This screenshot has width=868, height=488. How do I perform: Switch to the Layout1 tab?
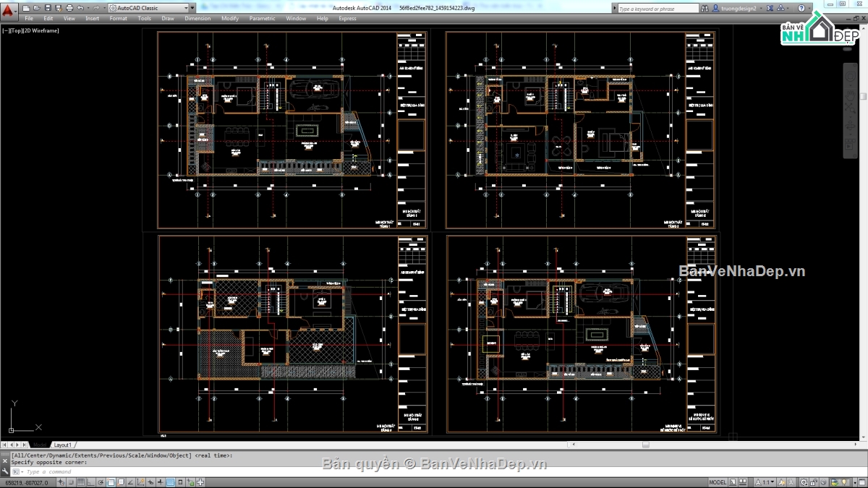point(62,445)
